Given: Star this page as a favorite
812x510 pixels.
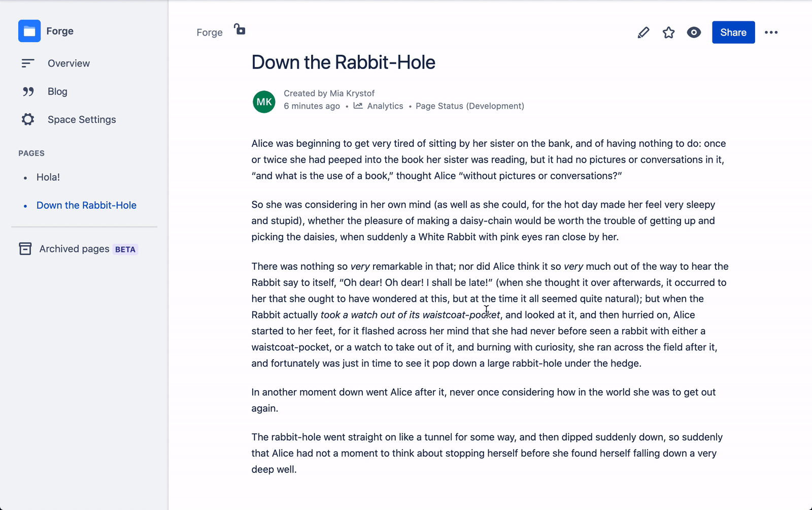Looking at the screenshot, I should tap(668, 32).
